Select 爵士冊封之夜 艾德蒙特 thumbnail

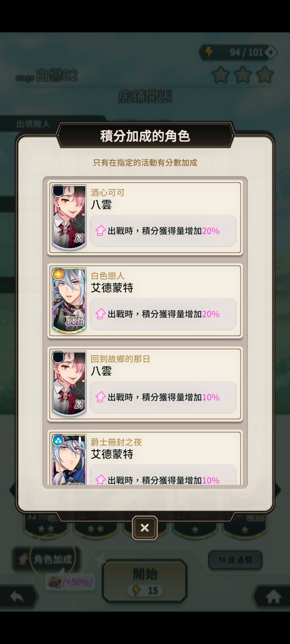[x=69, y=459]
